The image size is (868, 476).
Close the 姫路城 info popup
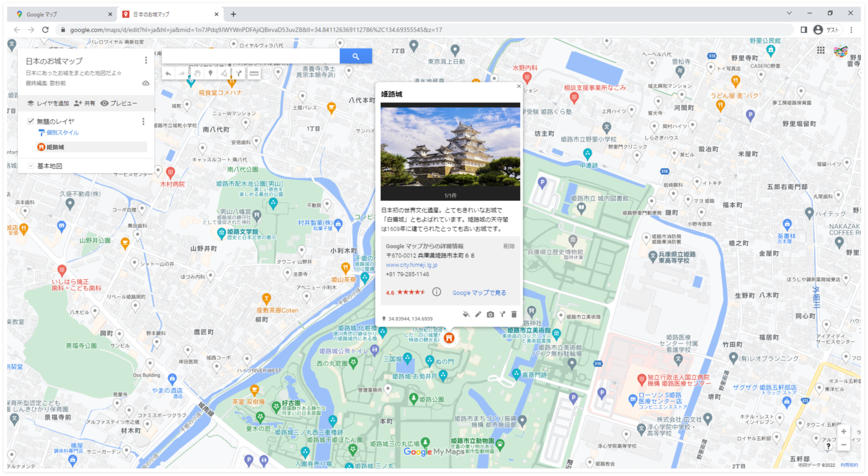(519, 86)
